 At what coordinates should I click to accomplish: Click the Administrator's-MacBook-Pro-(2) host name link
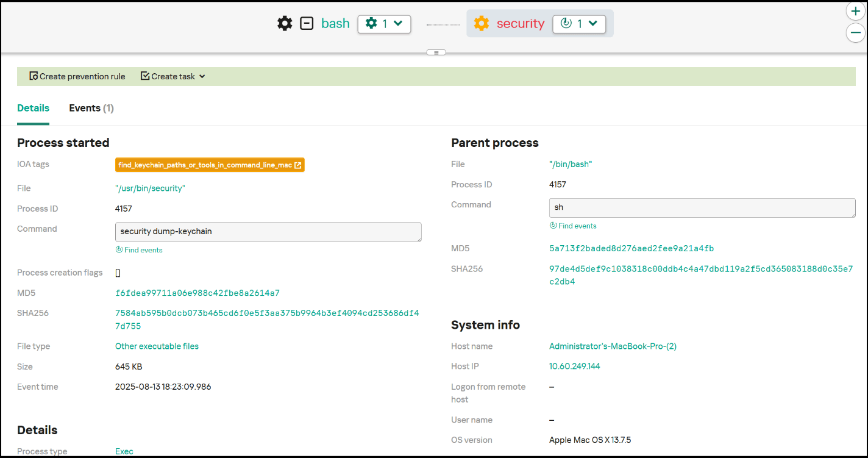point(612,346)
